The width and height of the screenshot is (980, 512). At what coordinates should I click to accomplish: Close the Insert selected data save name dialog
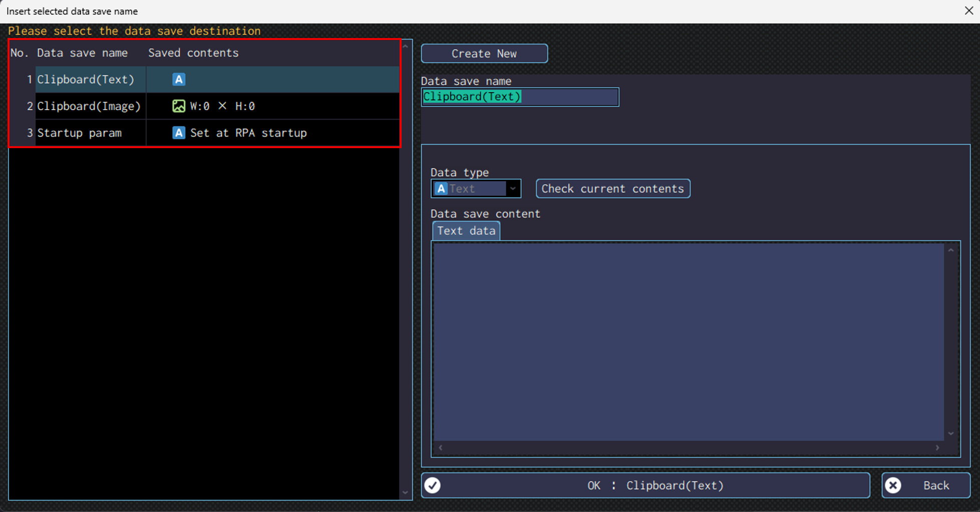click(968, 11)
